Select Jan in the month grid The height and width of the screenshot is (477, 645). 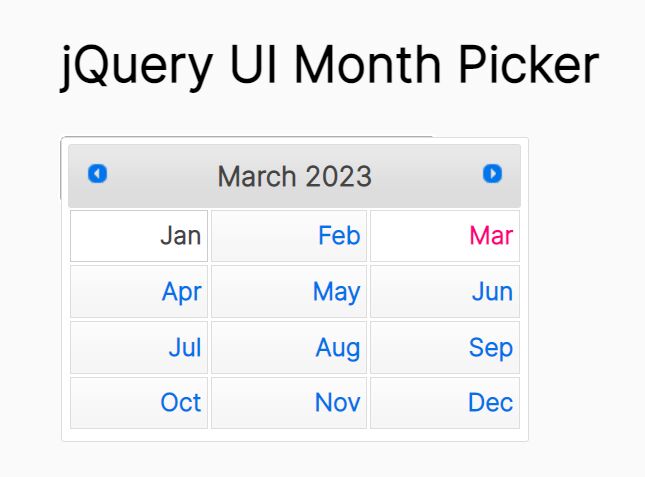point(139,236)
